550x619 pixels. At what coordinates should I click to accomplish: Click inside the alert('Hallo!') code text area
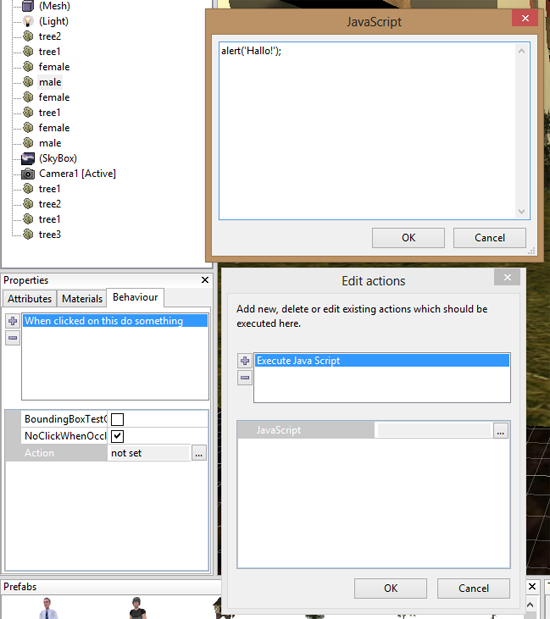368,130
